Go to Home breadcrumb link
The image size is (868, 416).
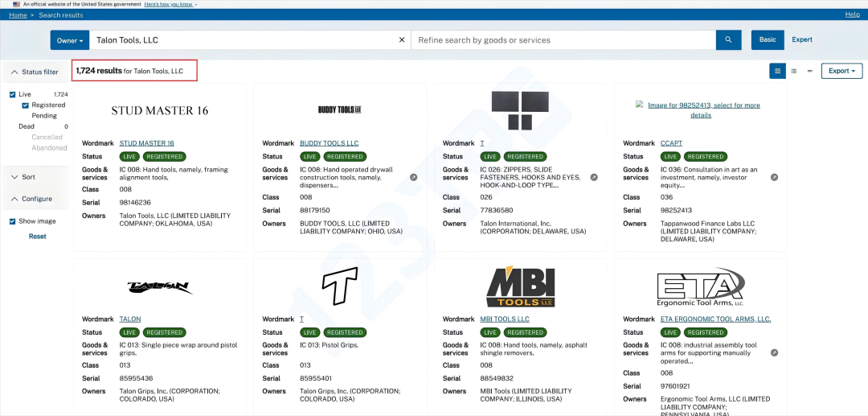point(18,15)
